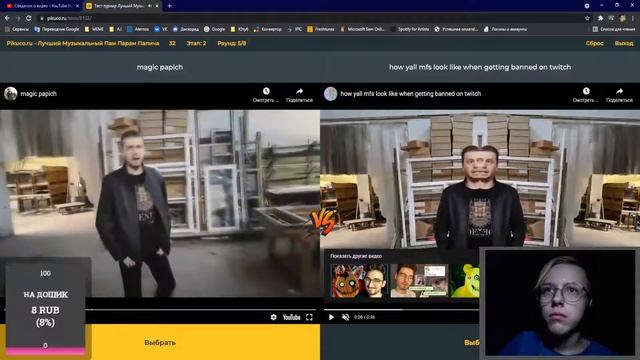Close the YouTube Studio tab
The height and width of the screenshot is (360, 640).
tap(77, 6)
